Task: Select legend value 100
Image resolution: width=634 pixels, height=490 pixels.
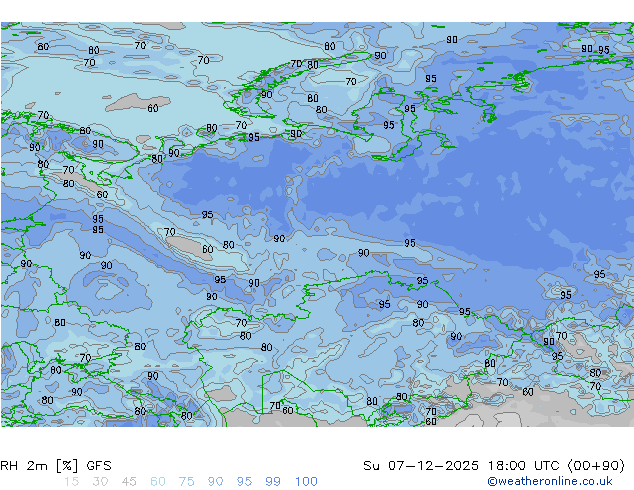Action: coord(306,482)
